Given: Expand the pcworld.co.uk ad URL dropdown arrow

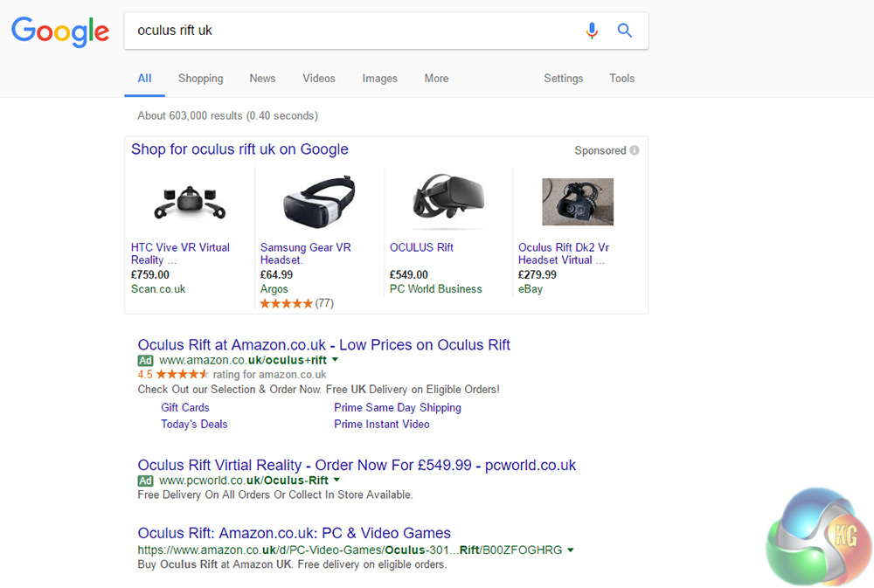Looking at the screenshot, I should (337, 481).
